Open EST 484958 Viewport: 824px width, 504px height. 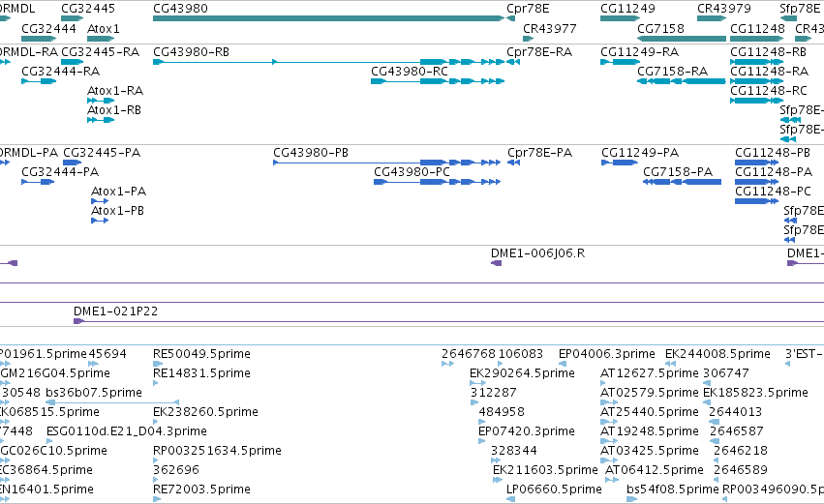click(x=502, y=411)
